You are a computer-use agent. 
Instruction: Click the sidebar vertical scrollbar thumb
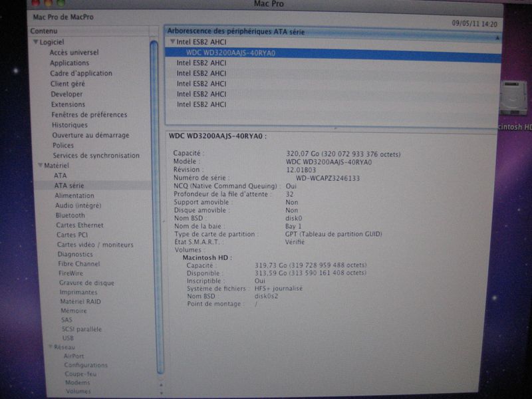(x=156, y=207)
